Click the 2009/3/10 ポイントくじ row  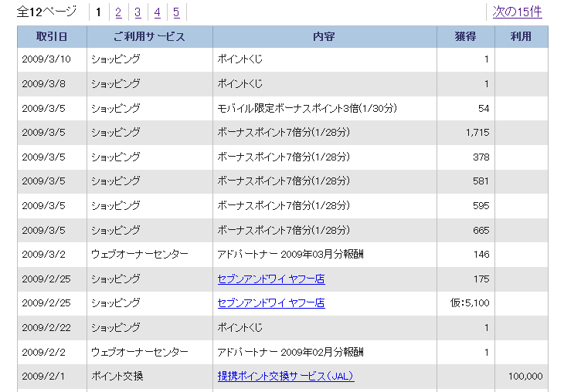[x=283, y=59]
